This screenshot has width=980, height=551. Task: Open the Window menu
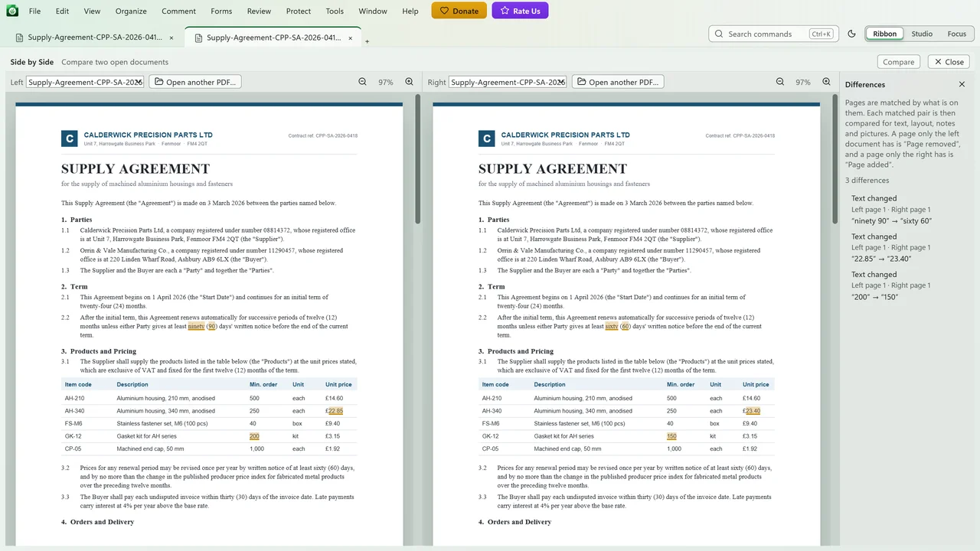point(373,11)
